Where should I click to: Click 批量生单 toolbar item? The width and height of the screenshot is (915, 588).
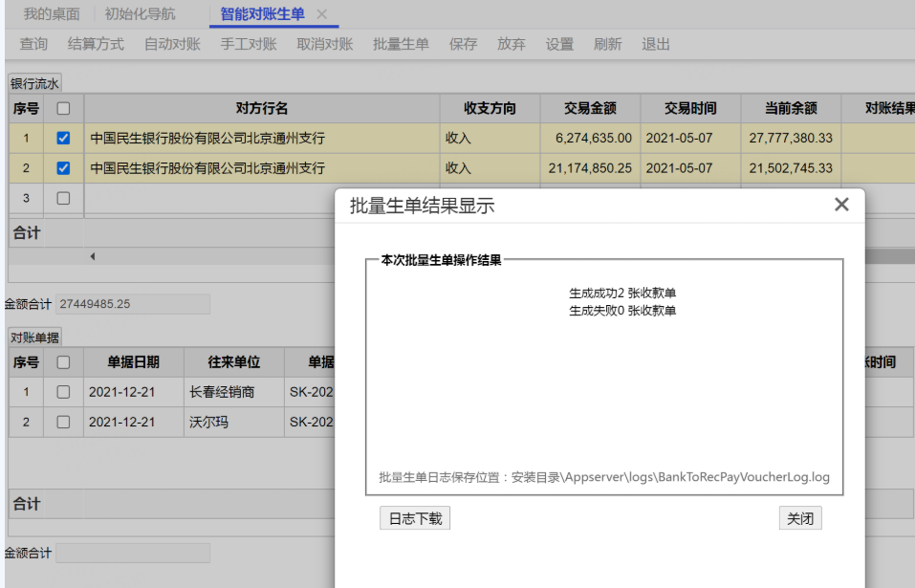(x=401, y=44)
